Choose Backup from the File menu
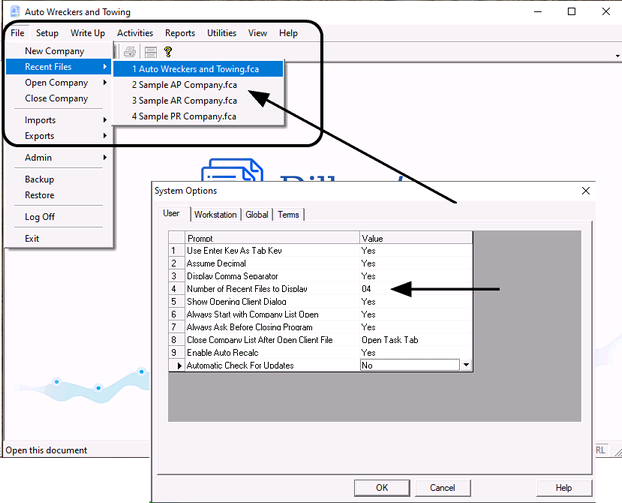Screen dimensions: 622x503 click(x=60, y=179)
